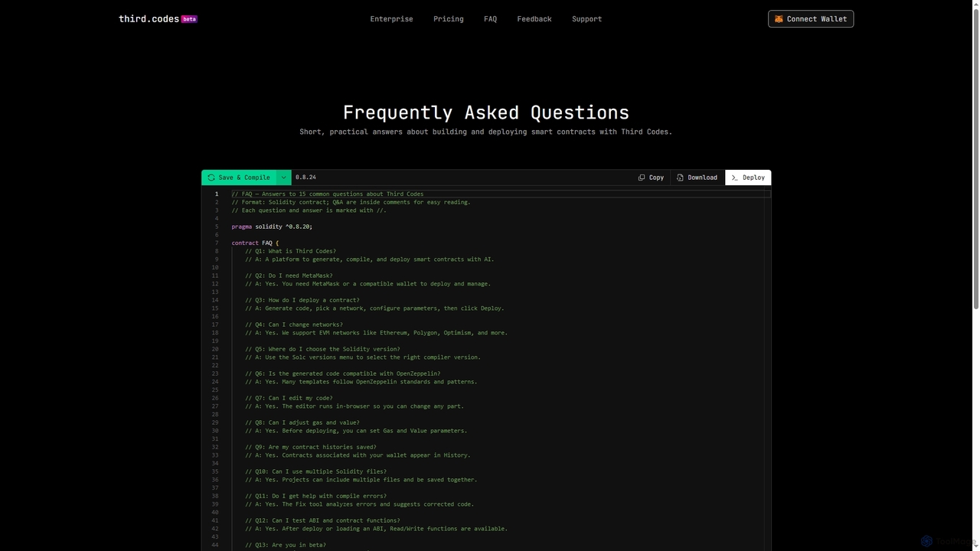Click 'Q12: Can I test ABI and contract functions?'
The width and height of the screenshot is (980, 551).
coord(322,520)
